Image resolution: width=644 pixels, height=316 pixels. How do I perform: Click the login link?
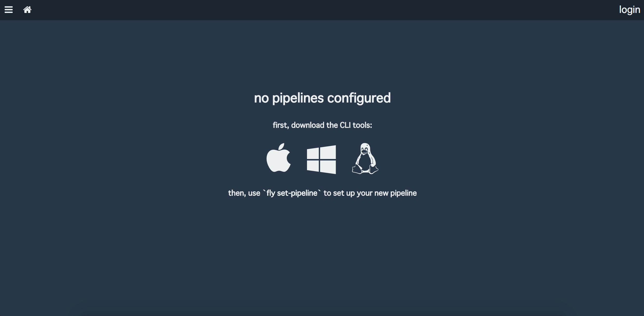click(x=630, y=10)
